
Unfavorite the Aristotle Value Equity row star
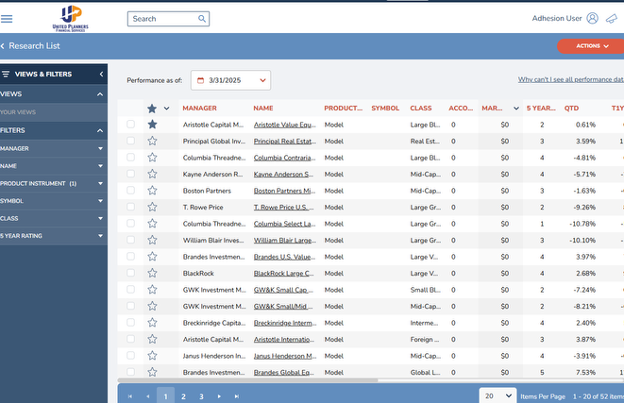coord(152,125)
